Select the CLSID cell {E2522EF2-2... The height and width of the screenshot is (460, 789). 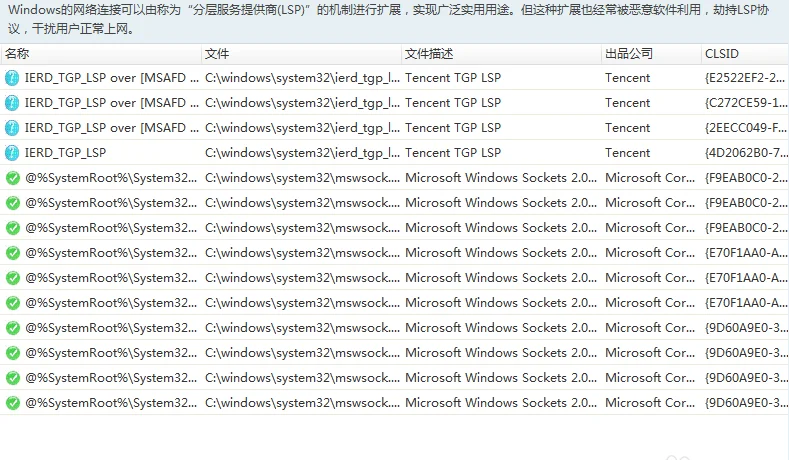tap(745, 78)
